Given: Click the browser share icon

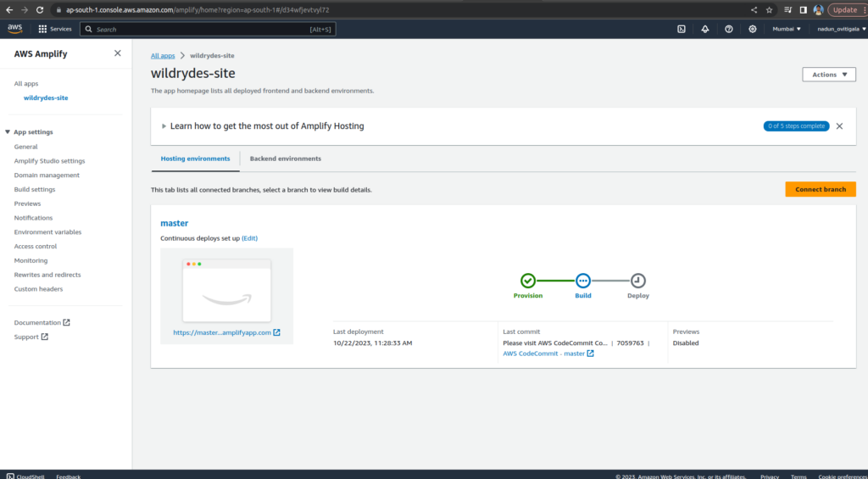Looking at the screenshot, I should click(x=754, y=10).
